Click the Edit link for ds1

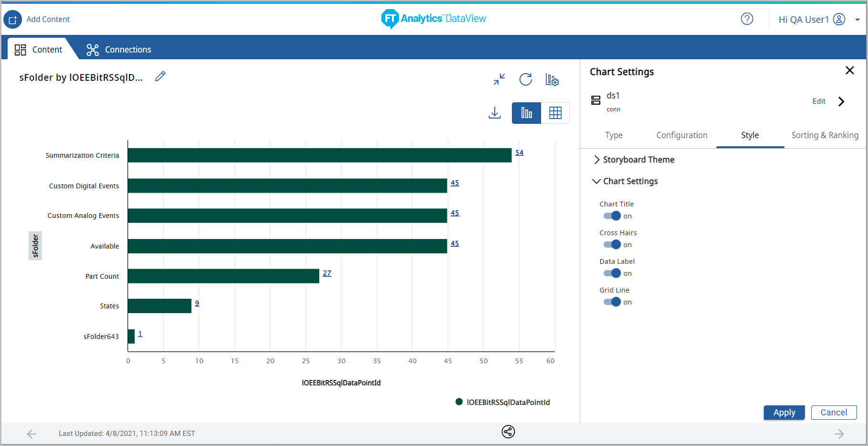click(819, 101)
